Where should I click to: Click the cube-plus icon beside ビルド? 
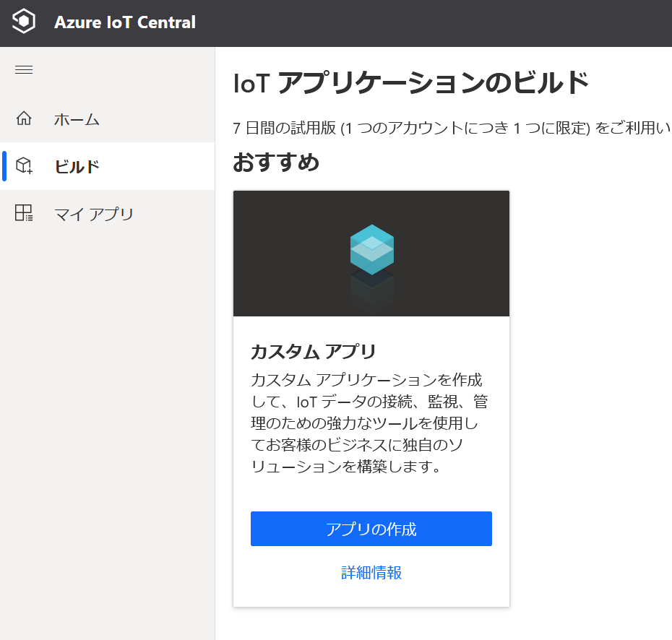coord(24,165)
